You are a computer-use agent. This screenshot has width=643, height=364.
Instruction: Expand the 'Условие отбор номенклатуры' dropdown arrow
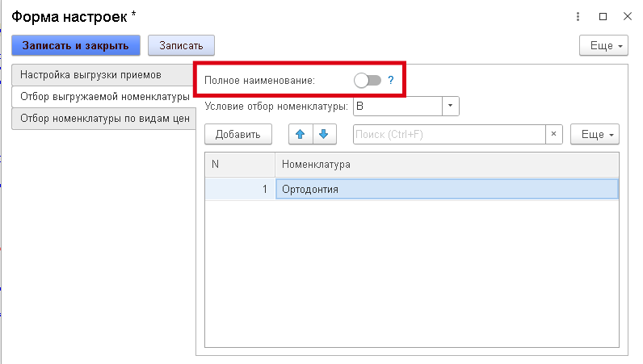point(451,106)
